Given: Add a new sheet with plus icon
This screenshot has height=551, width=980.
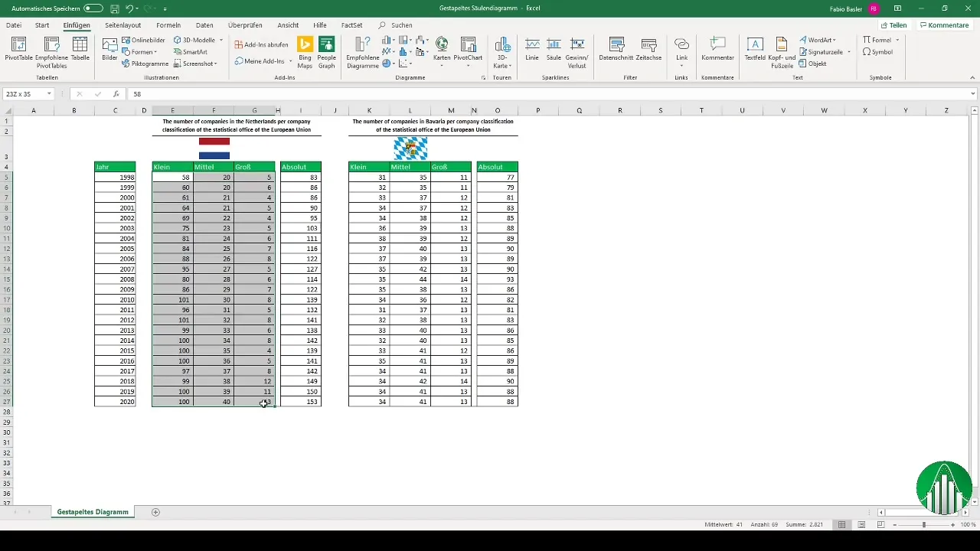Looking at the screenshot, I should coord(155,512).
